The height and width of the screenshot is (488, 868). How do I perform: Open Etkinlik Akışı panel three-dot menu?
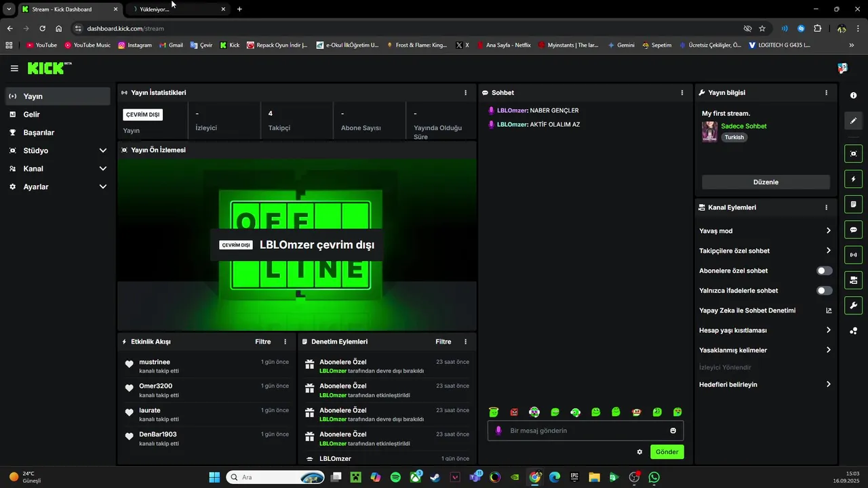pyautogui.click(x=285, y=342)
